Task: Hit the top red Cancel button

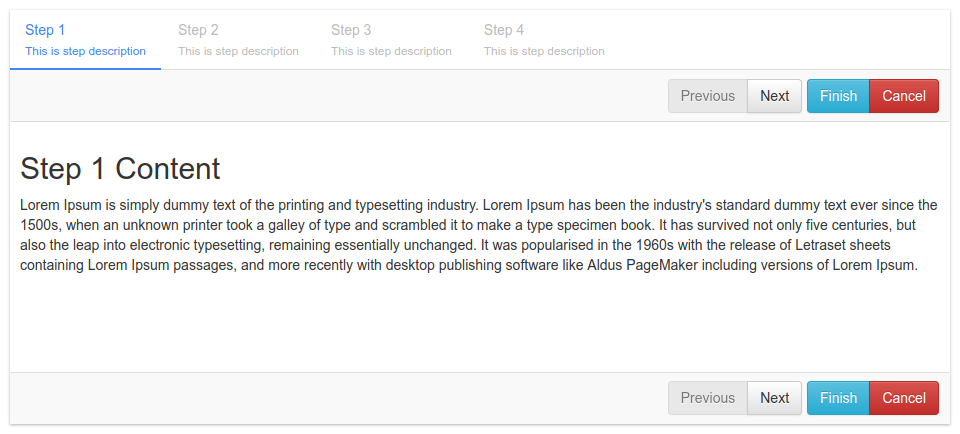Action: [904, 96]
